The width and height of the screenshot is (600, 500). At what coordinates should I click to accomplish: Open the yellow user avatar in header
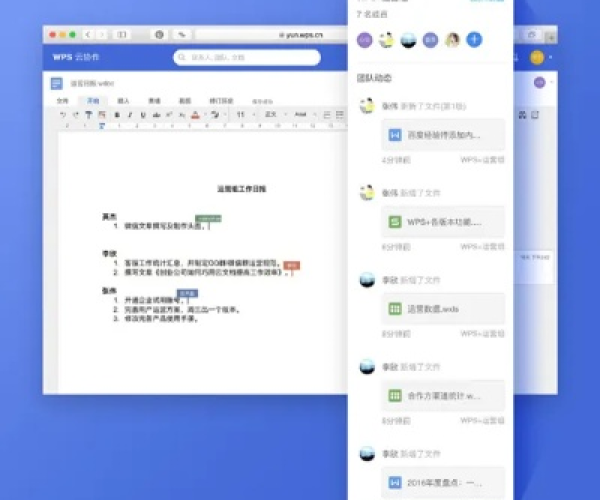point(536,57)
